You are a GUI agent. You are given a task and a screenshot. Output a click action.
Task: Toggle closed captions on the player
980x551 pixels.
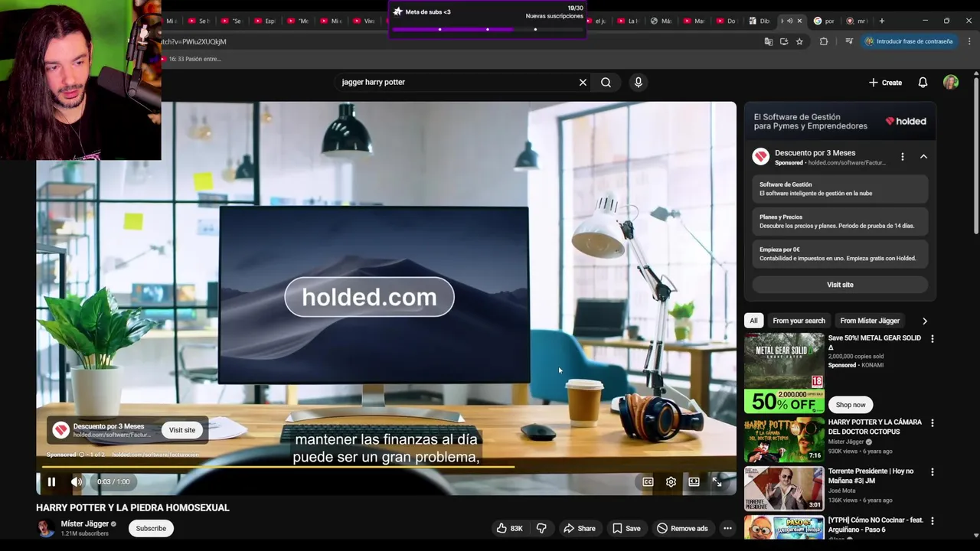point(648,481)
